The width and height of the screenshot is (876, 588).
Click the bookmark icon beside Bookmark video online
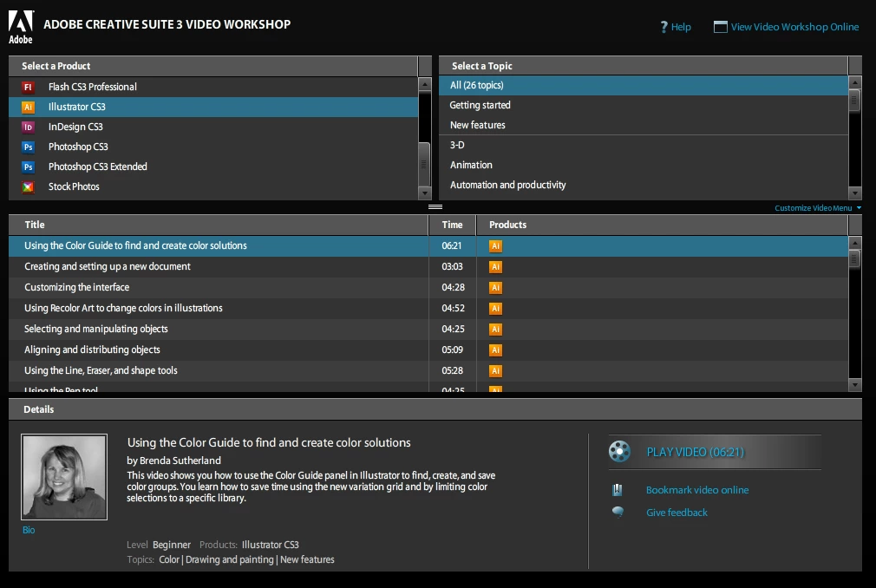618,490
